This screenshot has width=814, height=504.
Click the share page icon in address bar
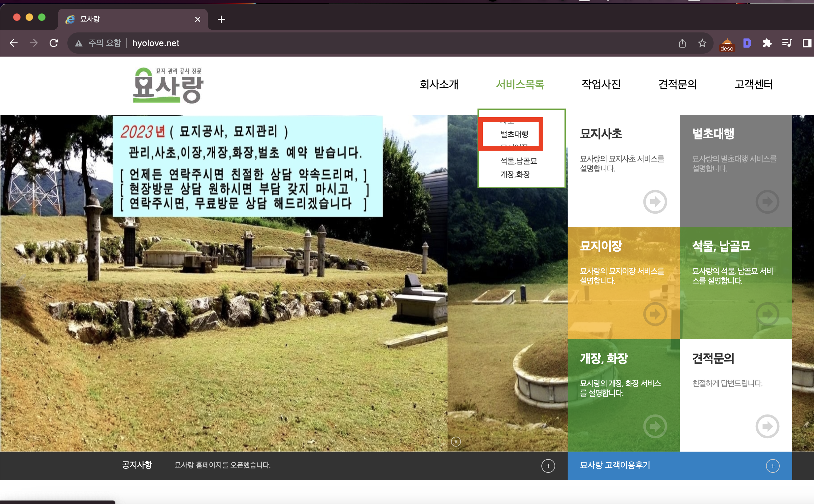[682, 43]
